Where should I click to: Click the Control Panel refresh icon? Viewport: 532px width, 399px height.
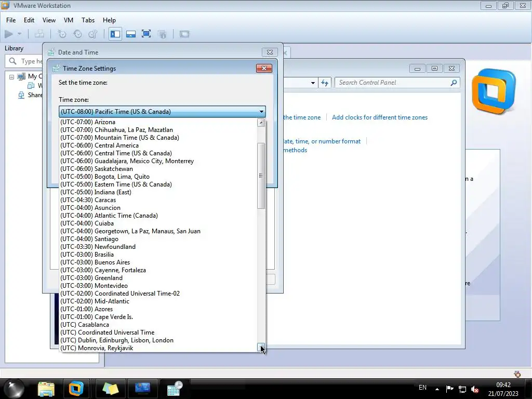[325, 83]
